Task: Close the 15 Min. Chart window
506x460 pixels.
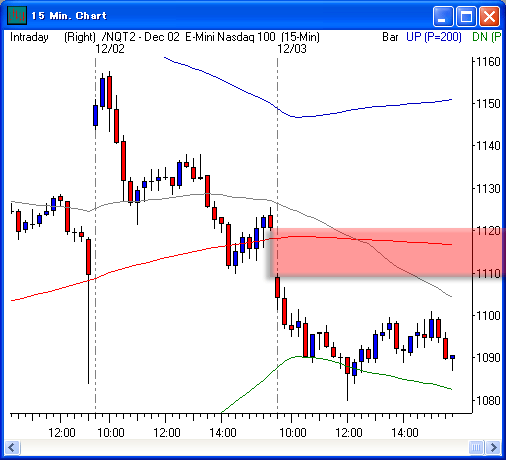Action: [489, 16]
